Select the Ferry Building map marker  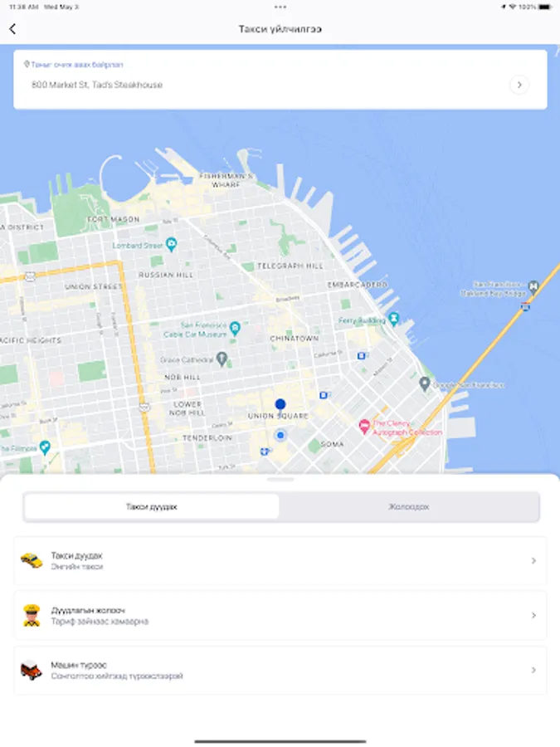[393, 319]
